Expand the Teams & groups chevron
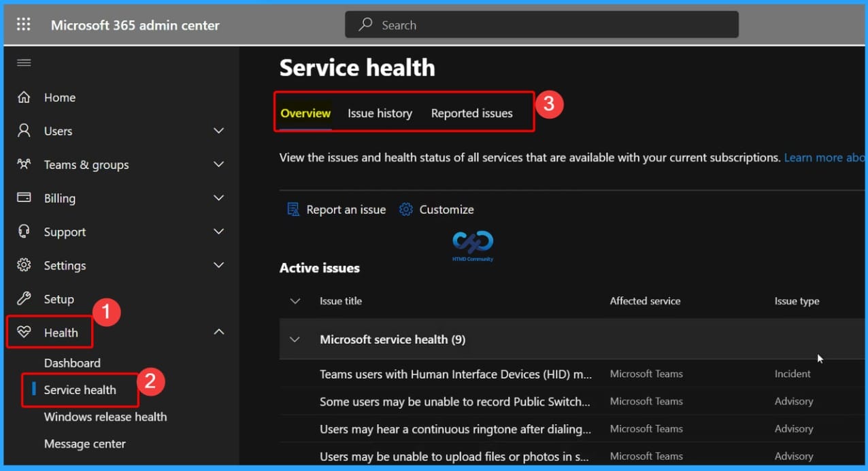Image resolution: width=868 pixels, height=471 pixels. pyautogui.click(x=219, y=164)
